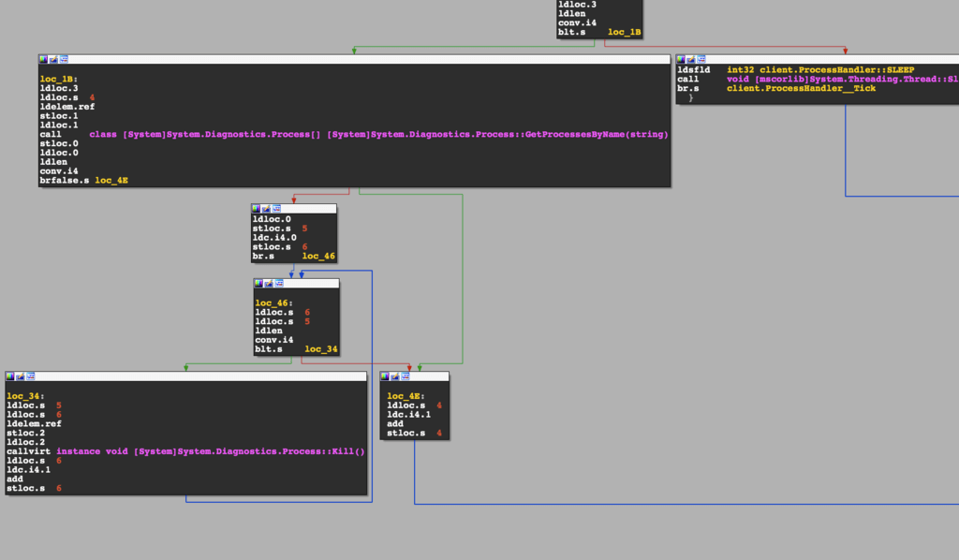Click the color palette icon on the node ending with br.s loc_46
959x560 pixels.
click(256, 208)
